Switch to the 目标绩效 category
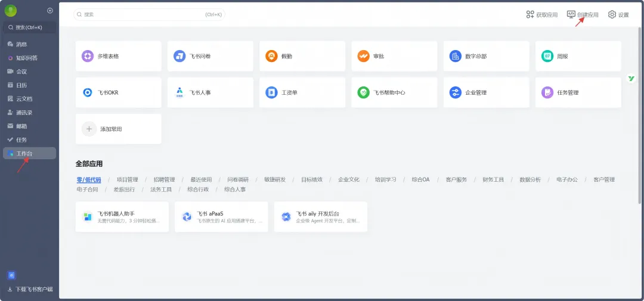This screenshot has height=301, width=644. [x=312, y=179]
